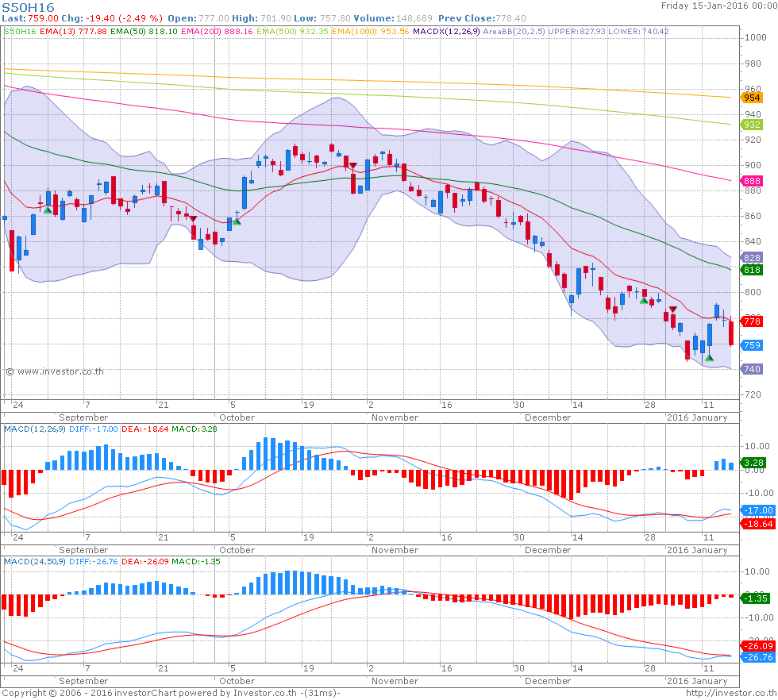
Task: Click the Prev Close: 778.40 value
Action: [483, 18]
